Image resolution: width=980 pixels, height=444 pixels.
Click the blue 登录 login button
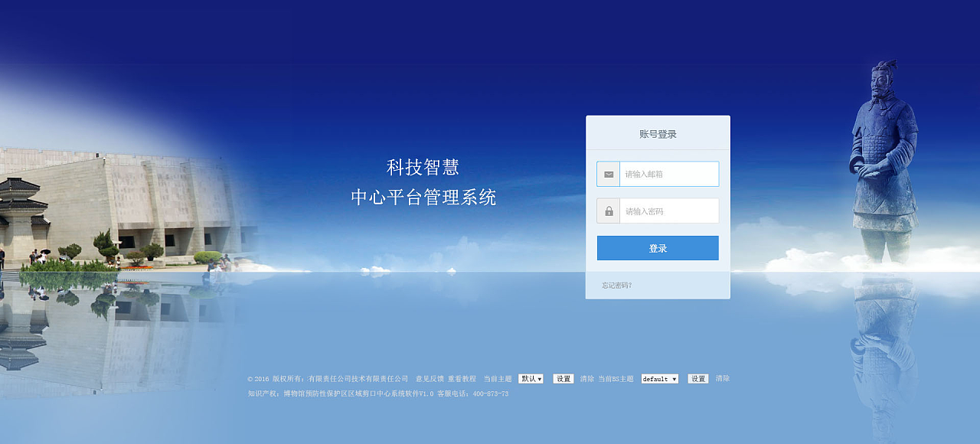(x=658, y=248)
